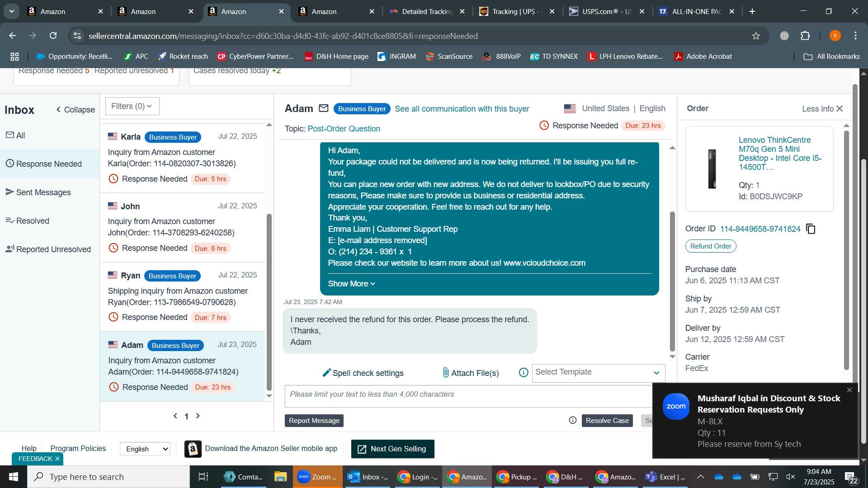
Task: Open the English language dropdown in the footer
Action: 145,449
